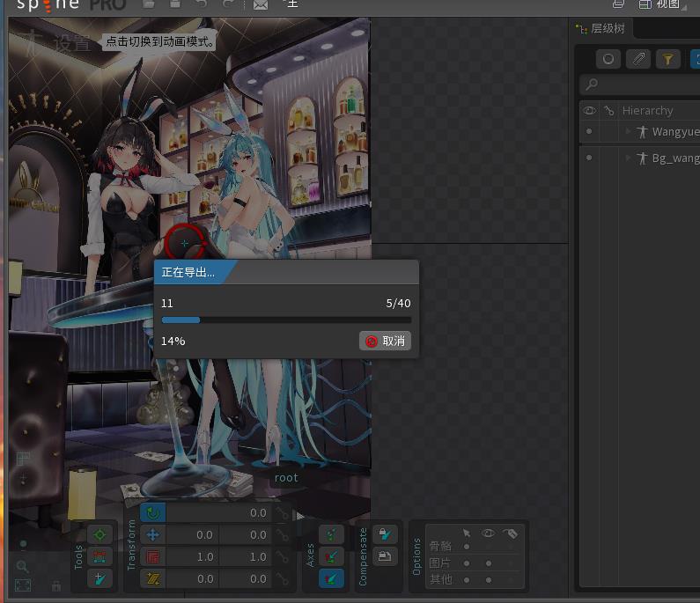700x603 pixels.
Task: Toggle visibility dot of Bg_wang skeleton
Action: pos(589,158)
